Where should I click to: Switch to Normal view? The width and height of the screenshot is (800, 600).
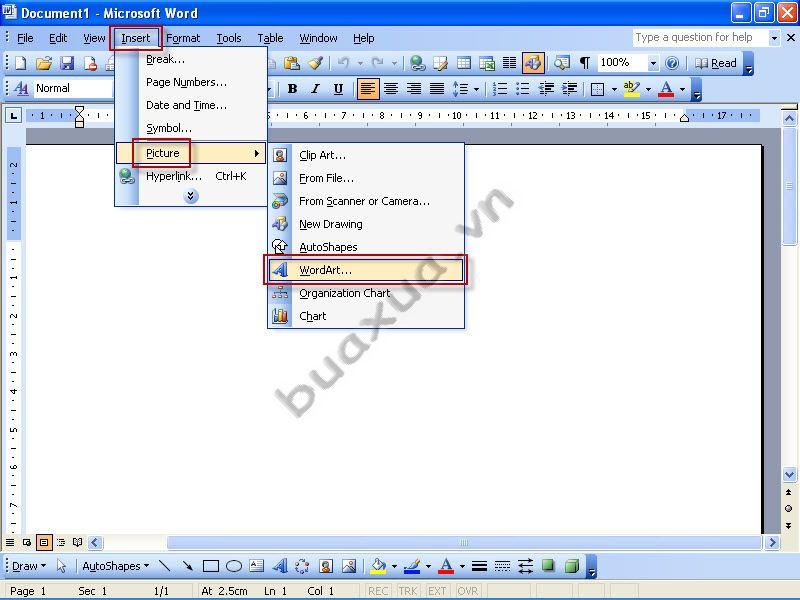click(10, 542)
